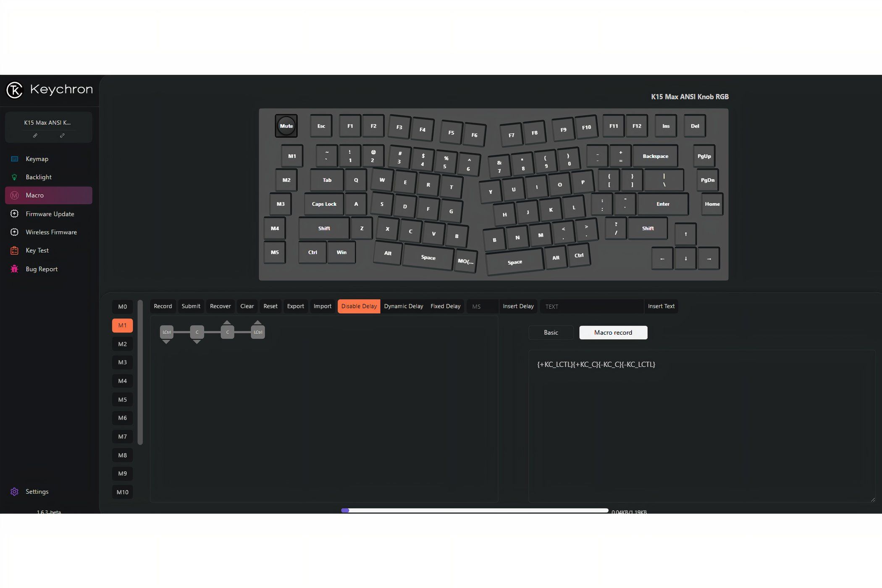Toggle the Disable Delay button
This screenshot has height=588, width=882.
(359, 306)
